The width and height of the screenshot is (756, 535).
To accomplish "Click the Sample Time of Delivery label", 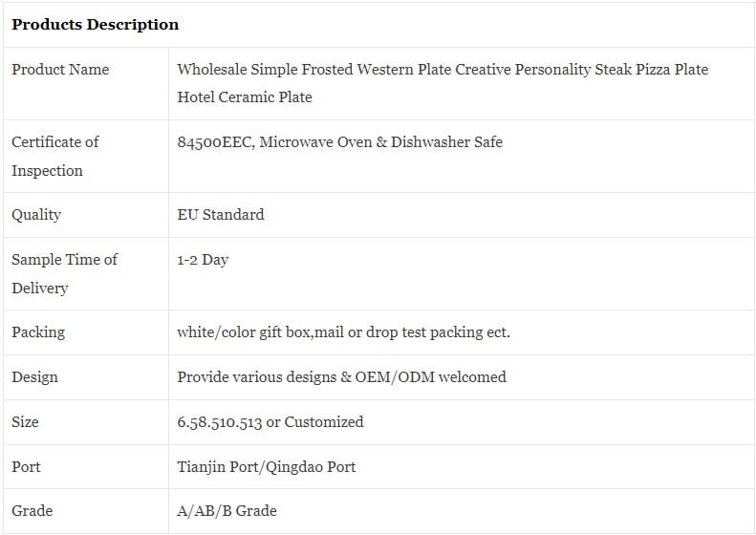I will coord(64,274).
